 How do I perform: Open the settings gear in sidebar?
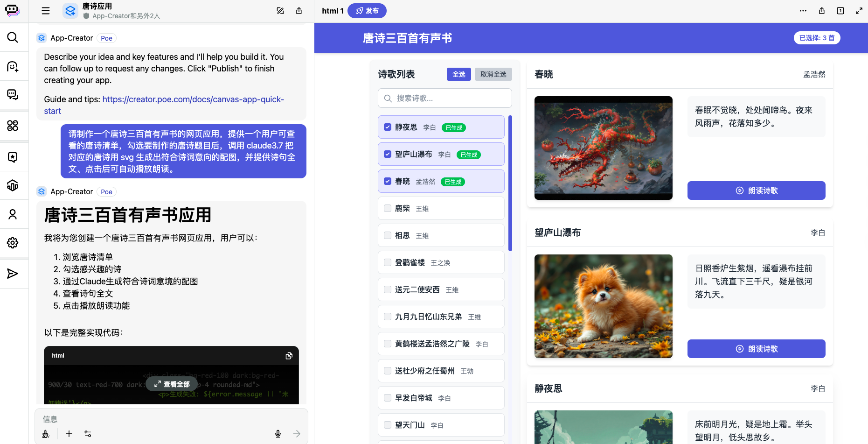point(13,243)
